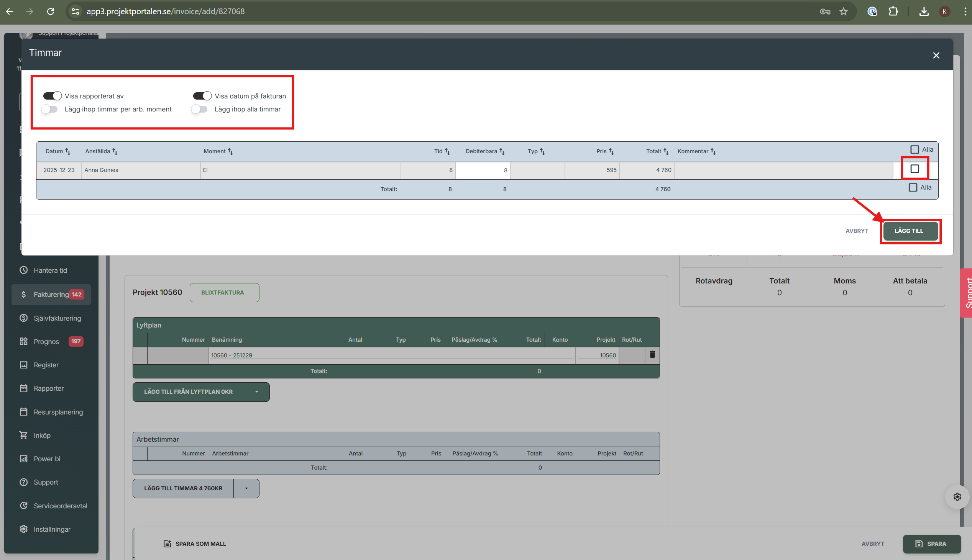Screen dimensions: 972x560
Task: Edit the Debiterbara hours field
Action: (482, 170)
